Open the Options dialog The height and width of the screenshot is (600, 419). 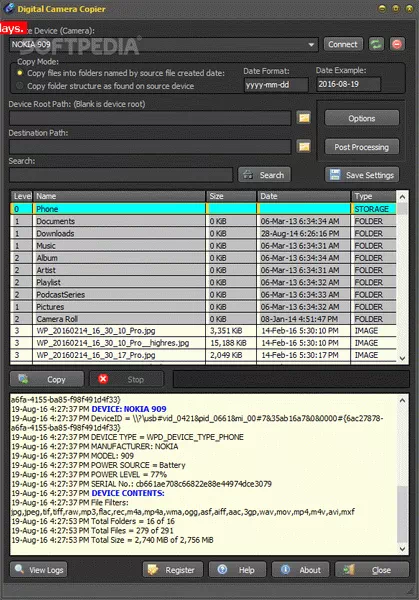(362, 118)
